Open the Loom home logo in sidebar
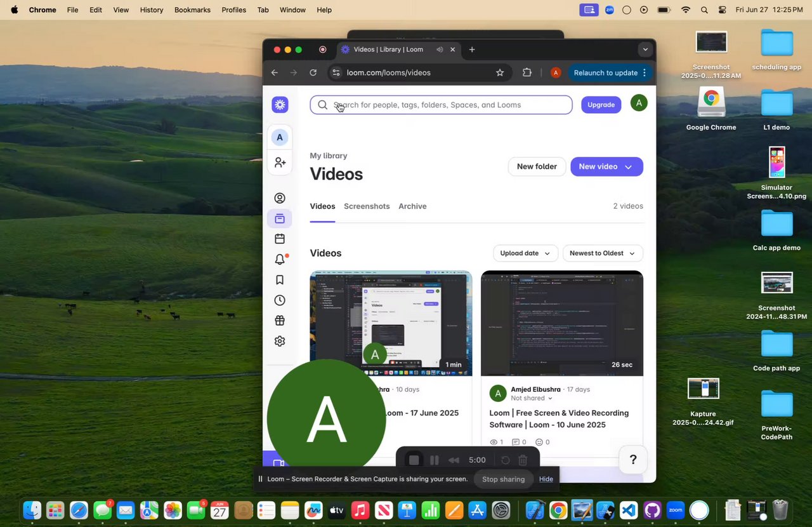The width and height of the screenshot is (812, 527). [x=280, y=105]
